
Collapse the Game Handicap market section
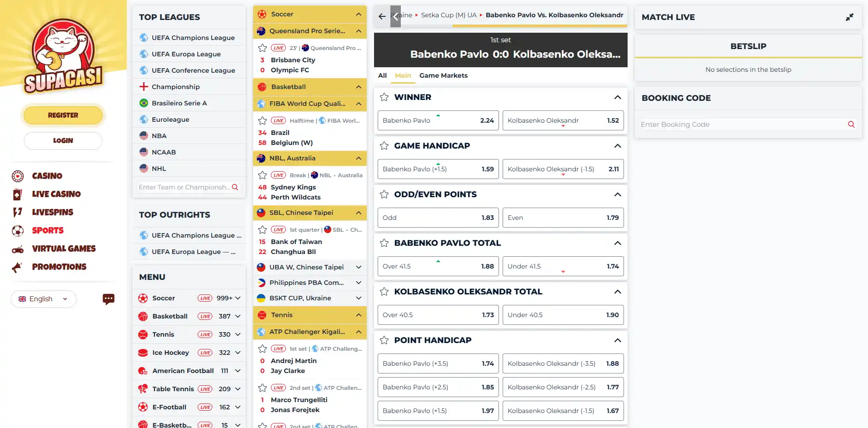[618, 146]
